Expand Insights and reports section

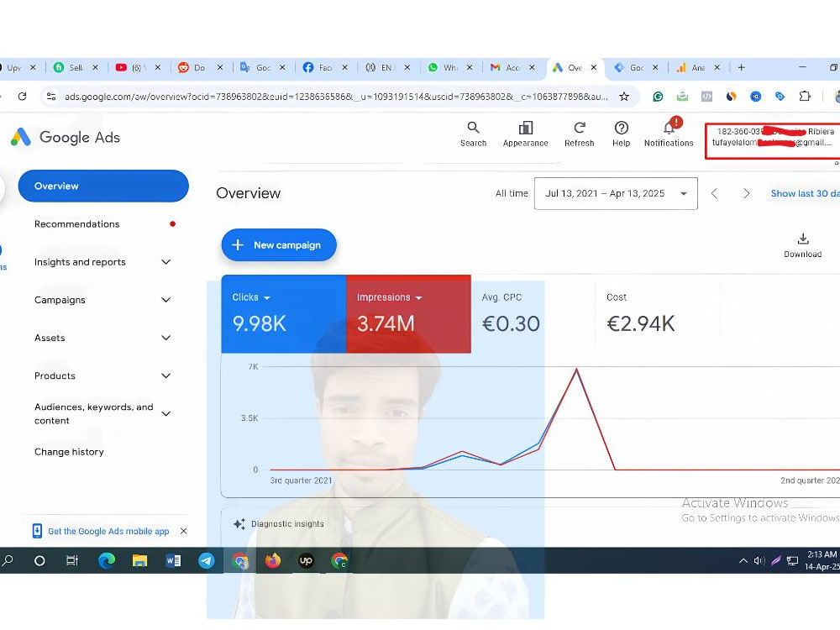coord(166,262)
